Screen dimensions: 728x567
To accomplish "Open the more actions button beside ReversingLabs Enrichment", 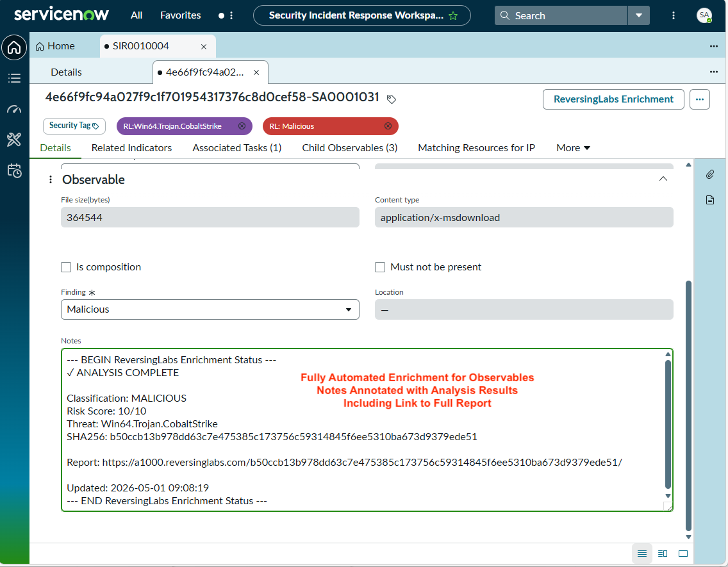I will click(700, 99).
